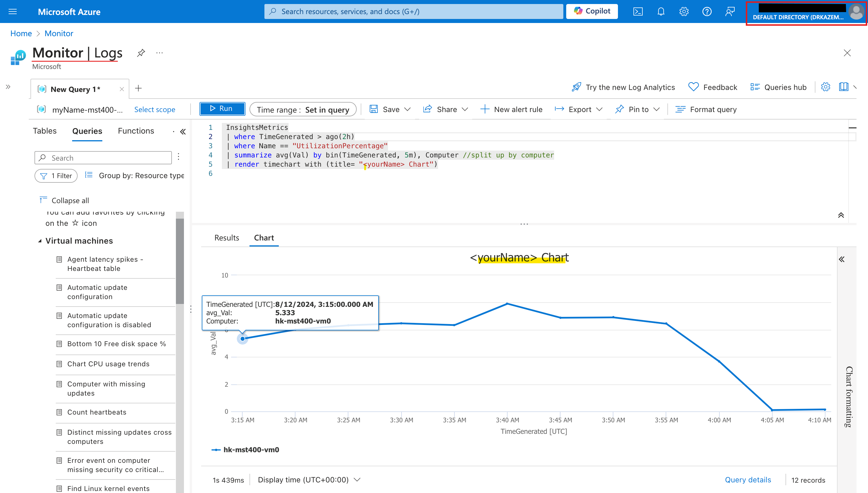Switch to the Results tab

pyautogui.click(x=226, y=238)
